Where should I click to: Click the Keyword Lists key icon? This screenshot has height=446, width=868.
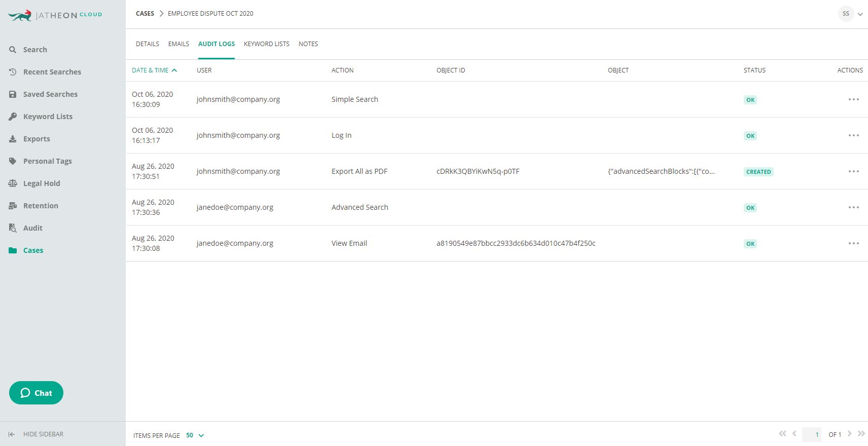pyautogui.click(x=13, y=117)
